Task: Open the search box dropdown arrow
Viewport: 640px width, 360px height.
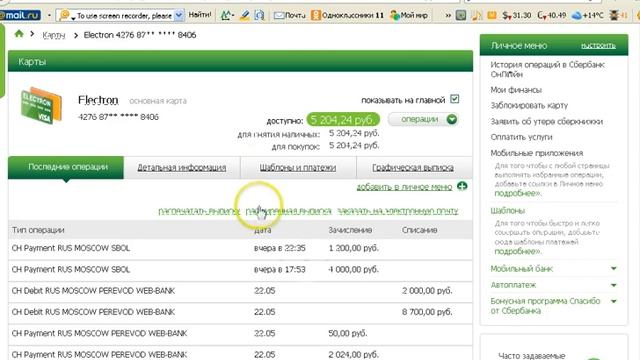Action: [179, 16]
